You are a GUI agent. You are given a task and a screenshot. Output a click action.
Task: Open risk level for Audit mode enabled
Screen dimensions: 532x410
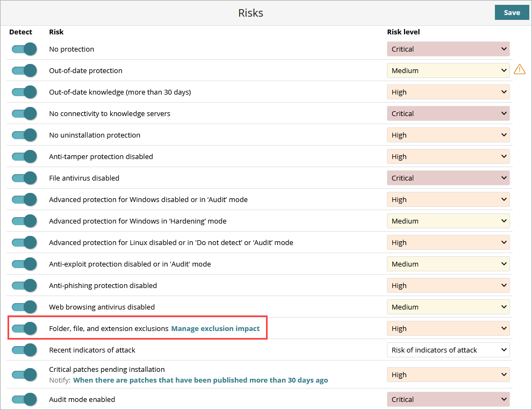(x=448, y=399)
